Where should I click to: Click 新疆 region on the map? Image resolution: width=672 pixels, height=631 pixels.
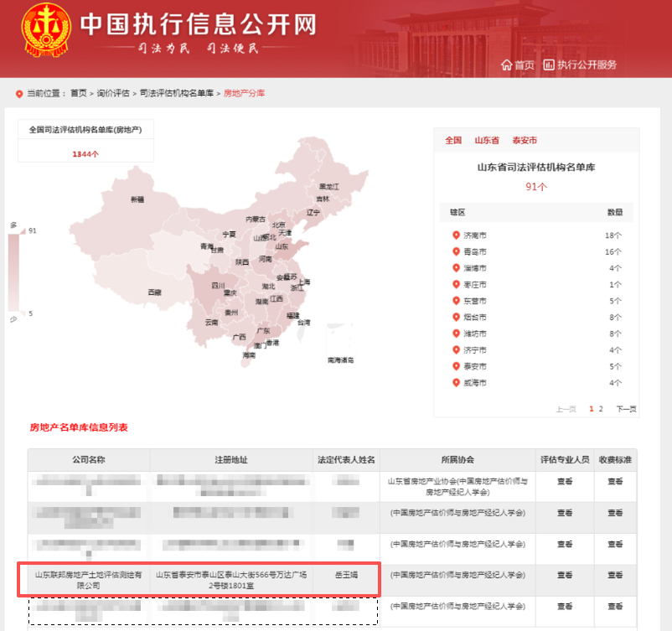coord(137,199)
